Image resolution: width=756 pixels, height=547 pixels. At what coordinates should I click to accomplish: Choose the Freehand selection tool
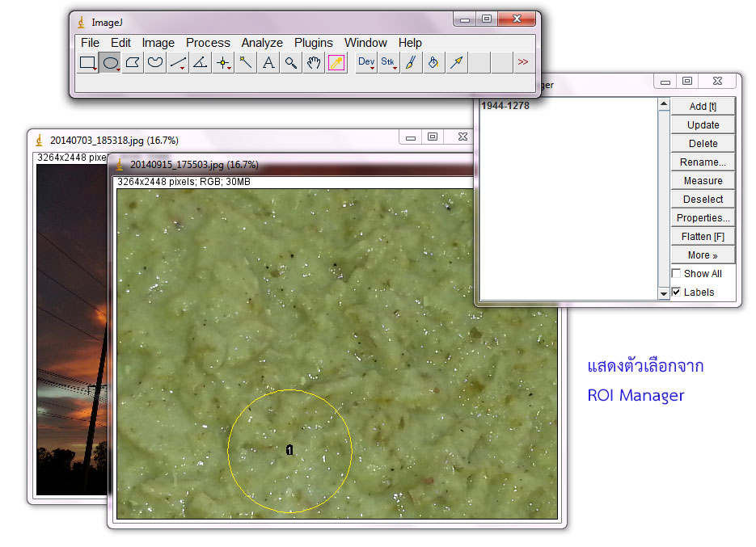tap(155, 62)
